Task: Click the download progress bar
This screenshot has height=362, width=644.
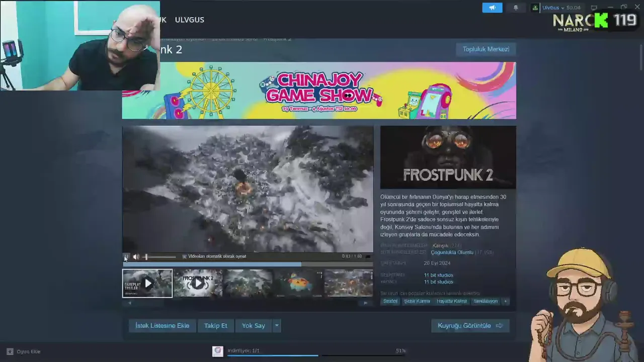Action: click(x=316, y=355)
